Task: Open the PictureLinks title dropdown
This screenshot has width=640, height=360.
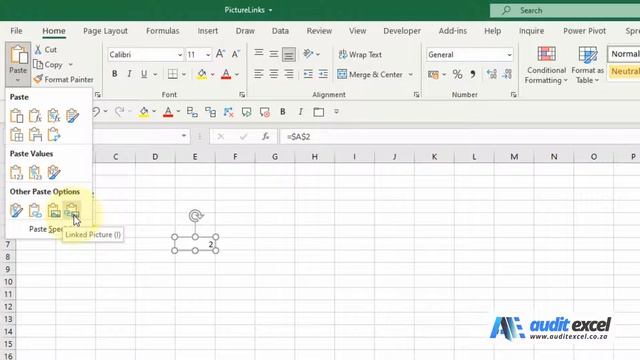Action: 270,10
